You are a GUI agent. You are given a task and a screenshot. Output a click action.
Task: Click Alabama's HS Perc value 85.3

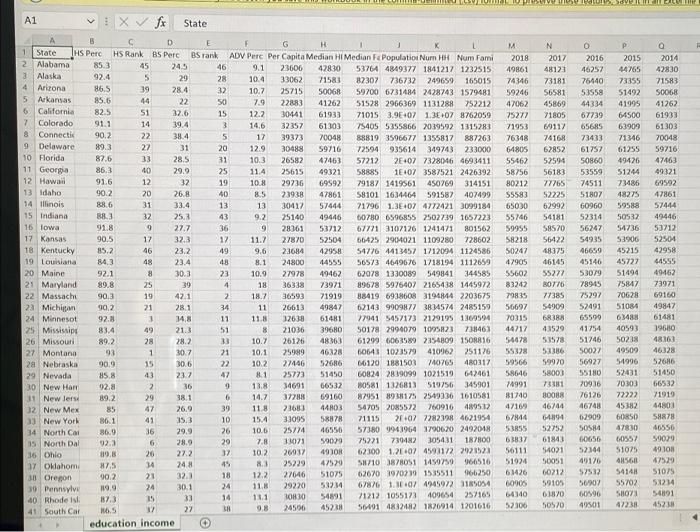[92, 65]
